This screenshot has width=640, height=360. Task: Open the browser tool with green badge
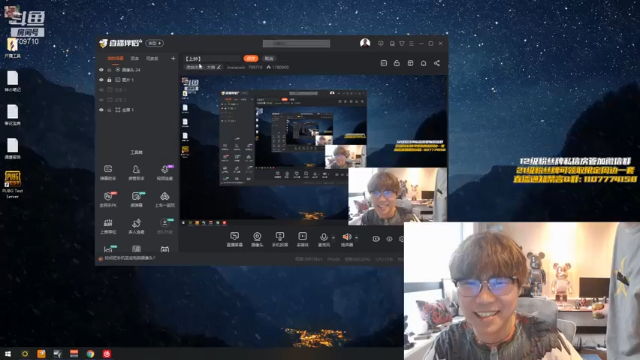pyautogui.click(x=136, y=199)
